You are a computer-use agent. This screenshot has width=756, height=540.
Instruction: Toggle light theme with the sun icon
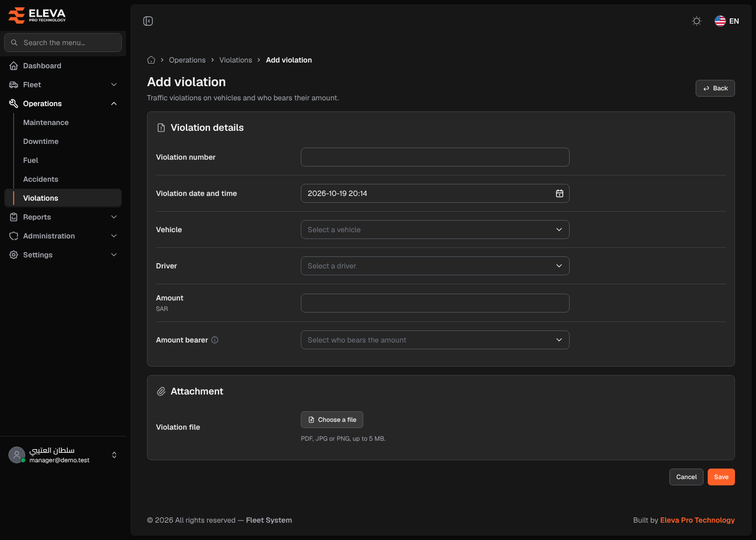(x=697, y=21)
